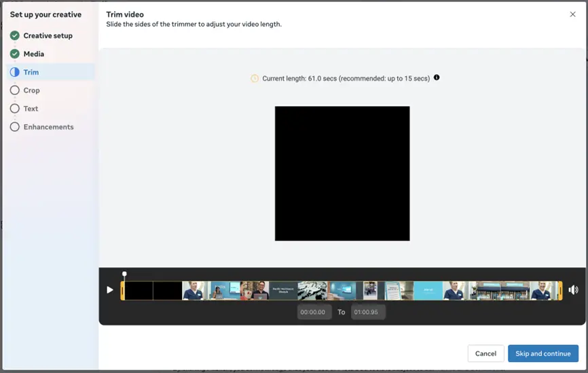Go to the Crop step

click(31, 90)
